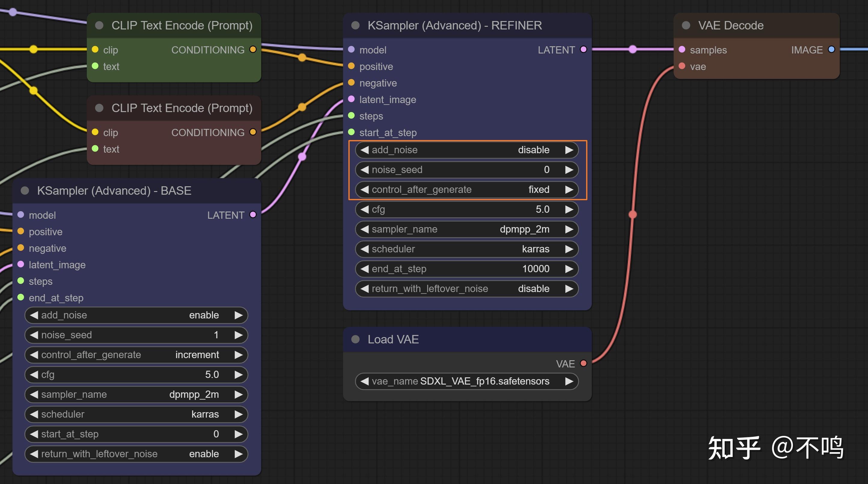Click the BASE sampler's LATENT output socket

253,215
